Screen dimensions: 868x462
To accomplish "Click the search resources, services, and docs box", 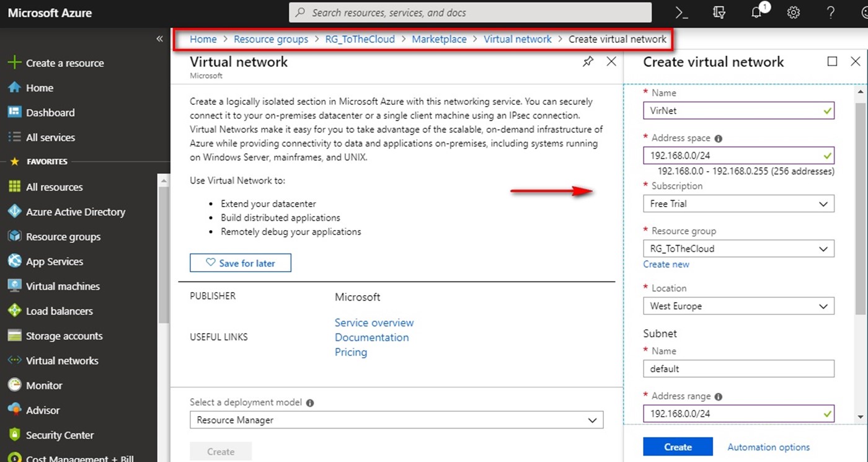I will 471,12.
